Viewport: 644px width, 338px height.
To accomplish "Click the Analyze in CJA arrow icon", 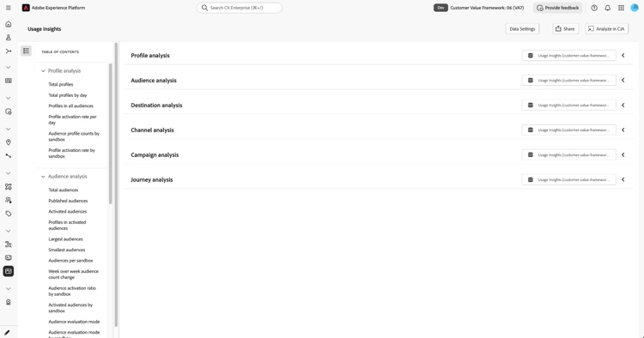I will [x=591, y=28].
